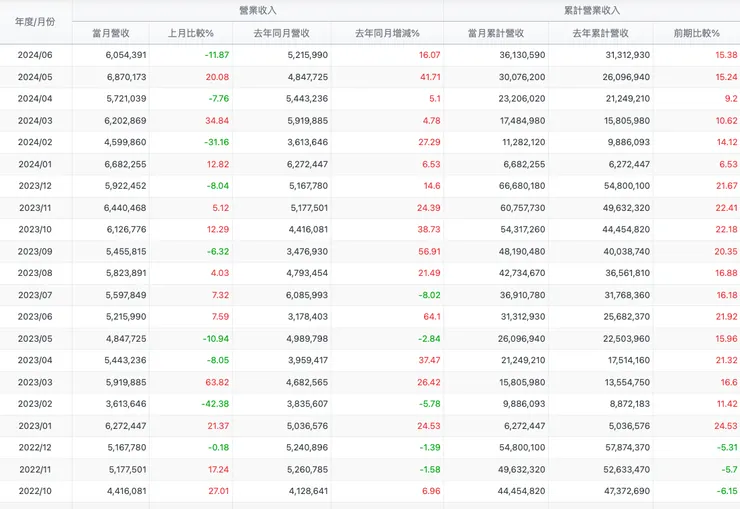The height and width of the screenshot is (509, 740).
Task: Select the 2024/02 row date cell
Action: click(35, 142)
